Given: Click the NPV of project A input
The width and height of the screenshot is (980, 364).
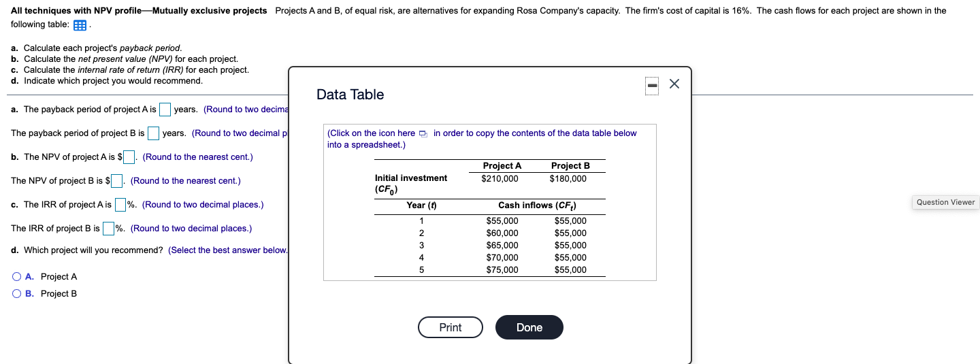Looking at the screenshot, I should (x=129, y=157).
